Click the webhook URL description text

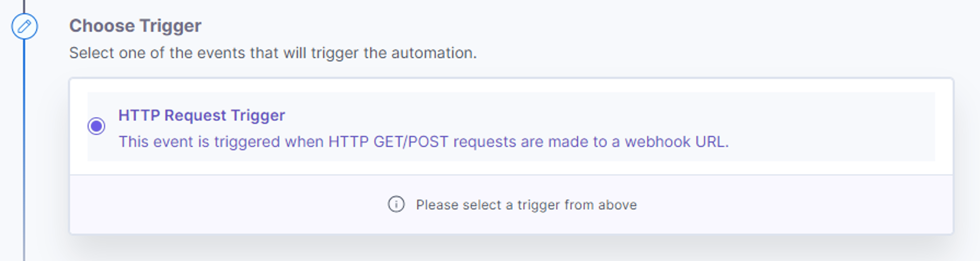[x=424, y=142]
